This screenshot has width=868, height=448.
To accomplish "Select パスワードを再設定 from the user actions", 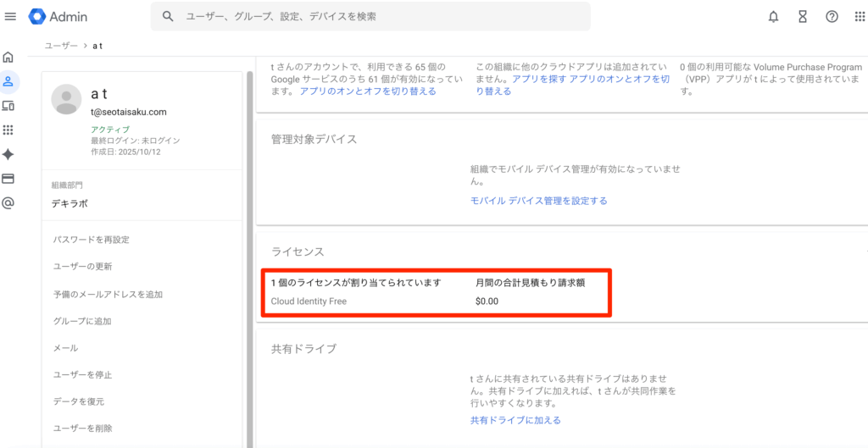I will [x=91, y=240].
